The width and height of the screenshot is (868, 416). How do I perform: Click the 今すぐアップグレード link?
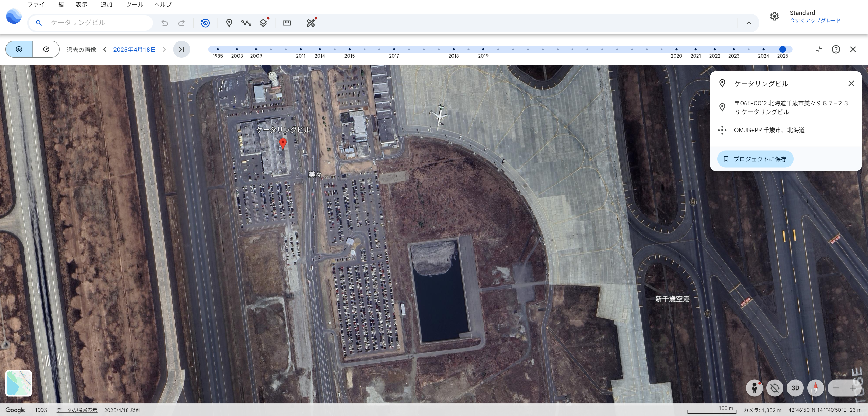tap(815, 20)
